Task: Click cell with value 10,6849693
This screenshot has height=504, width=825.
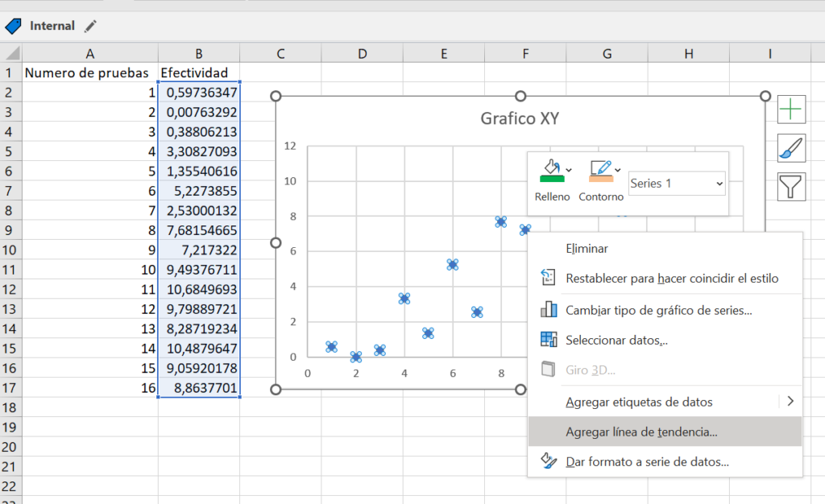Action: point(199,289)
